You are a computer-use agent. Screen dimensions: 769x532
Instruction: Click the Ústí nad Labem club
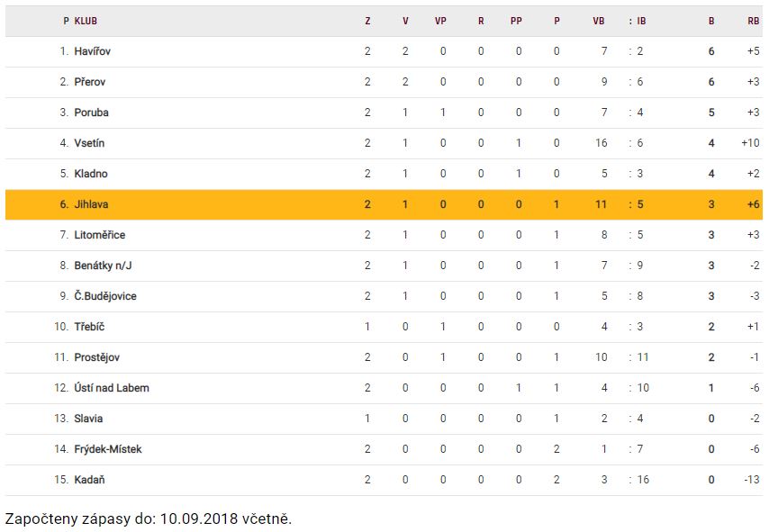tap(112, 388)
